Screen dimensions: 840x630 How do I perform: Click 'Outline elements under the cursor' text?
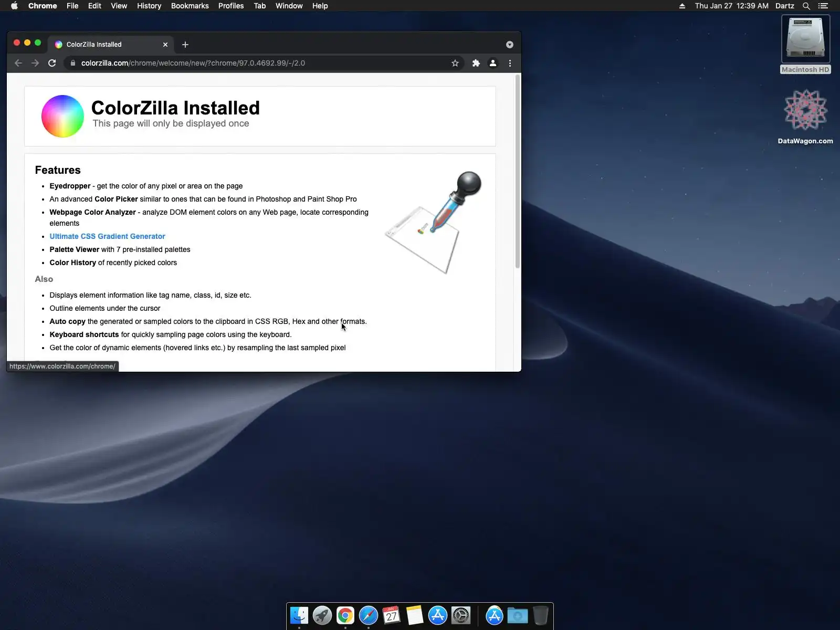tap(105, 308)
